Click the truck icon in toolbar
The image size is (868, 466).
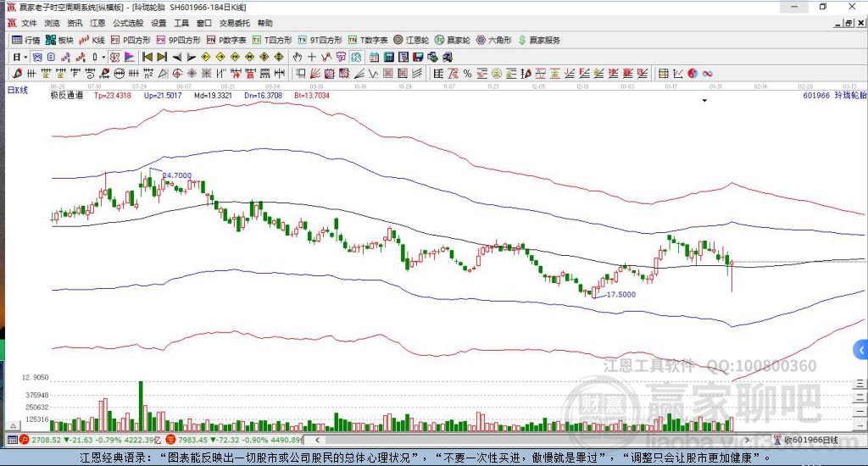click(448, 57)
